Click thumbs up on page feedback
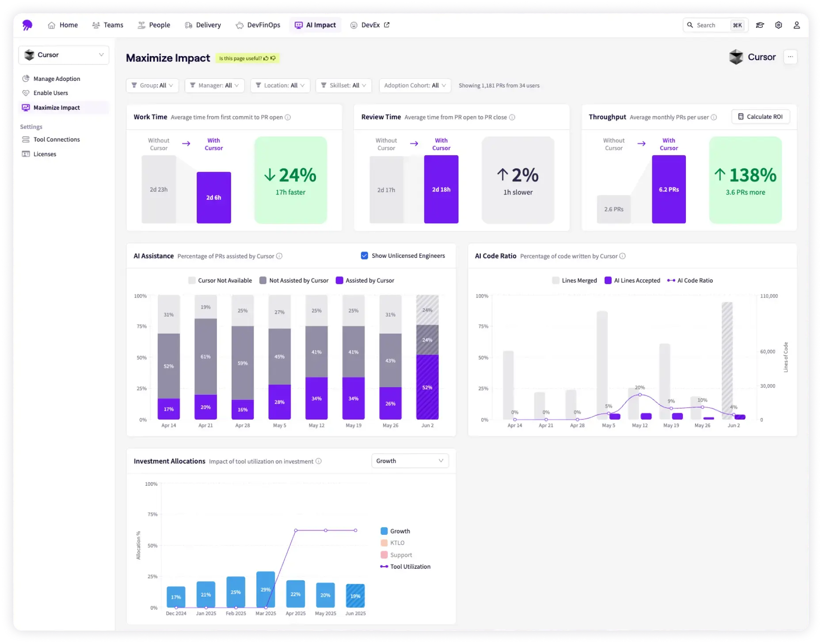 266,58
